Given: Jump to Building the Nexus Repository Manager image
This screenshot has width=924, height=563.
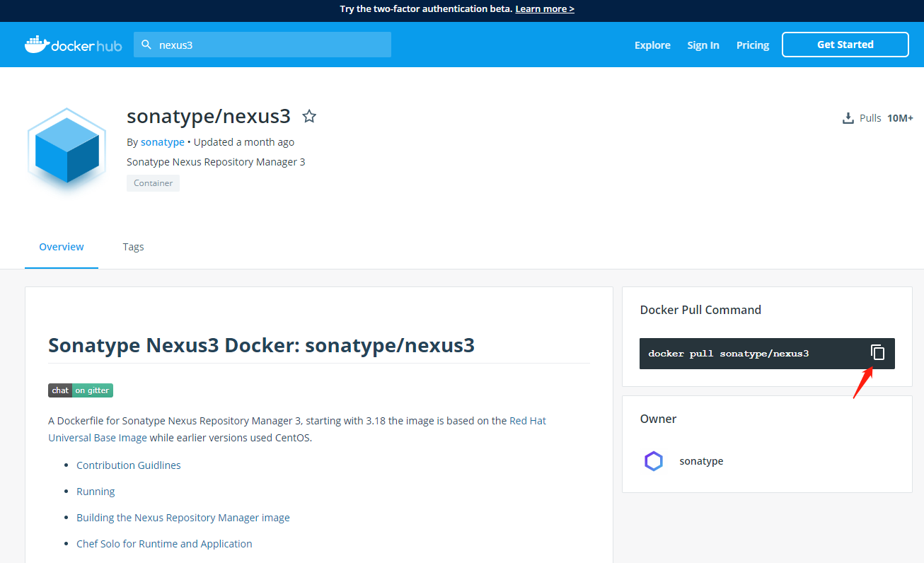Looking at the screenshot, I should pos(183,518).
